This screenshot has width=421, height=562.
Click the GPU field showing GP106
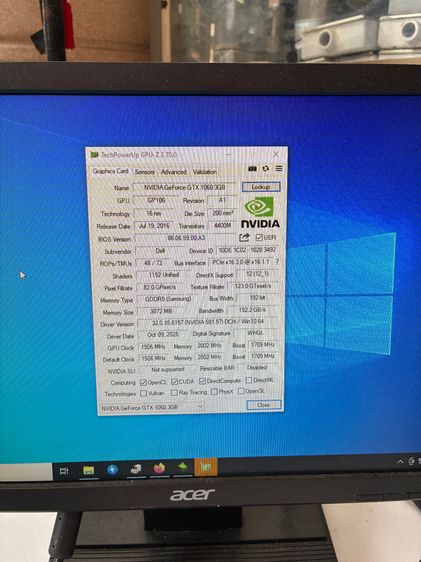pos(156,200)
